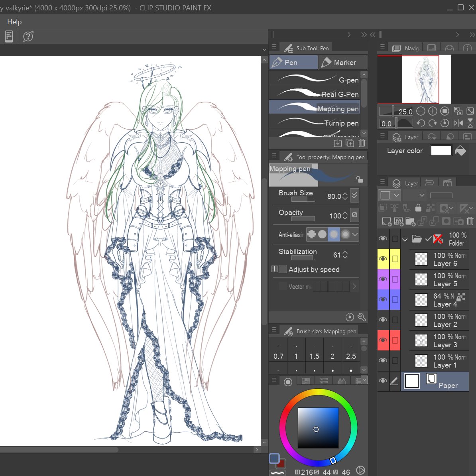Open the Help menu
This screenshot has height=476, width=476.
[14, 22]
